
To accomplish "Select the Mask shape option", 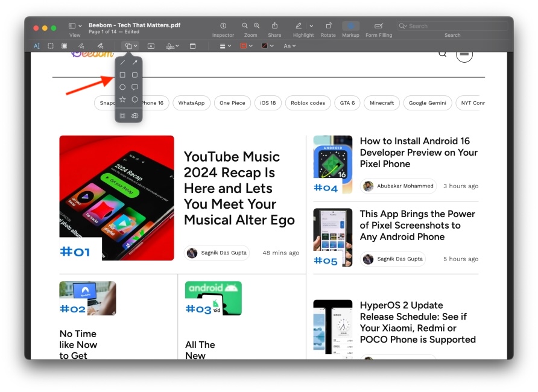I will point(122,116).
